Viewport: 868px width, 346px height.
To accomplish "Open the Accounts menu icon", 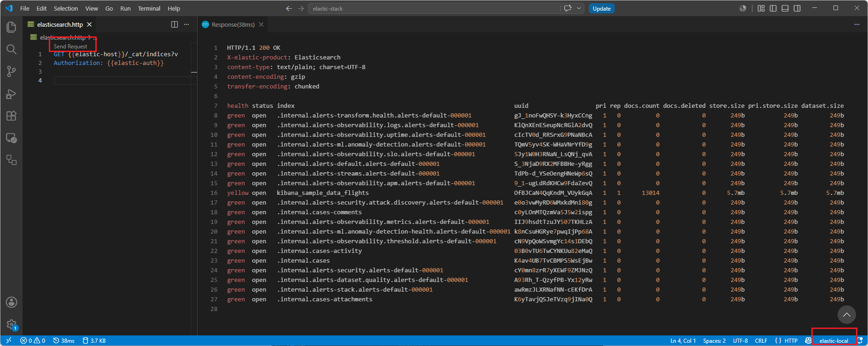I will pos(12,302).
